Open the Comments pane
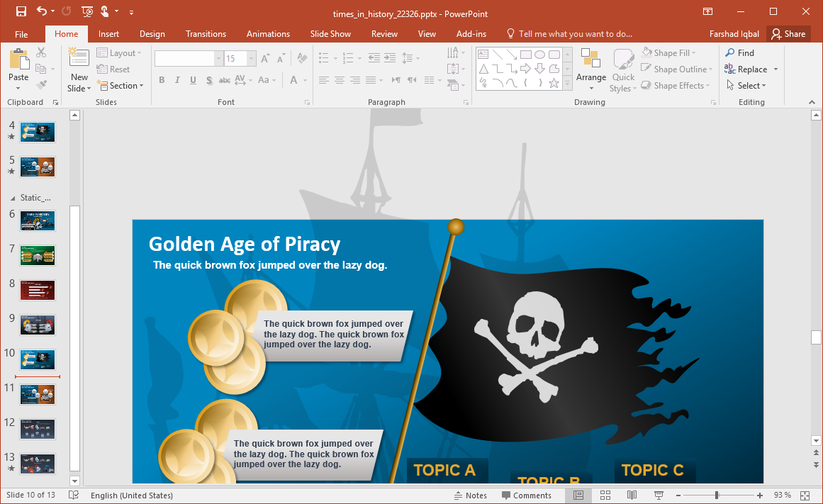Image resolution: width=823 pixels, height=504 pixels. coord(526,495)
